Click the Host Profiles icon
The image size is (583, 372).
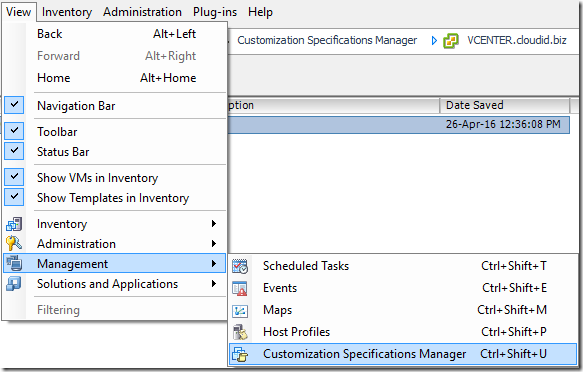point(240,332)
